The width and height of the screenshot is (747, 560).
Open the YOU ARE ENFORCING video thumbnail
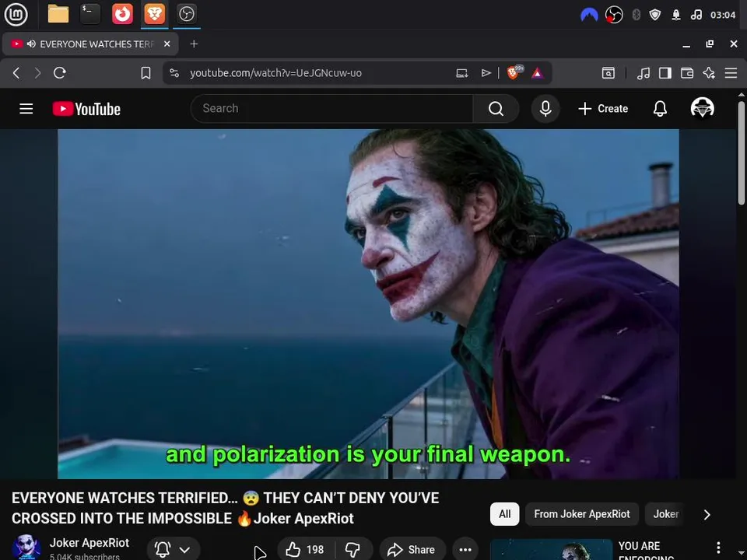coord(551,550)
